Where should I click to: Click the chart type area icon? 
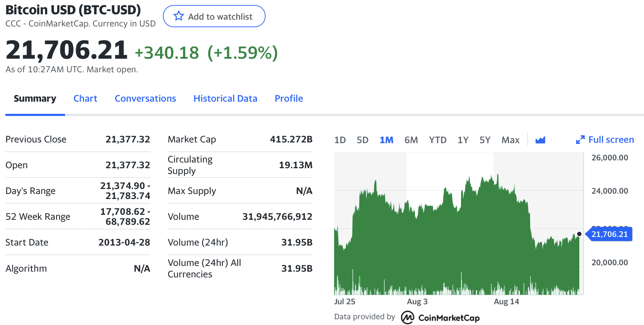click(540, 140)
